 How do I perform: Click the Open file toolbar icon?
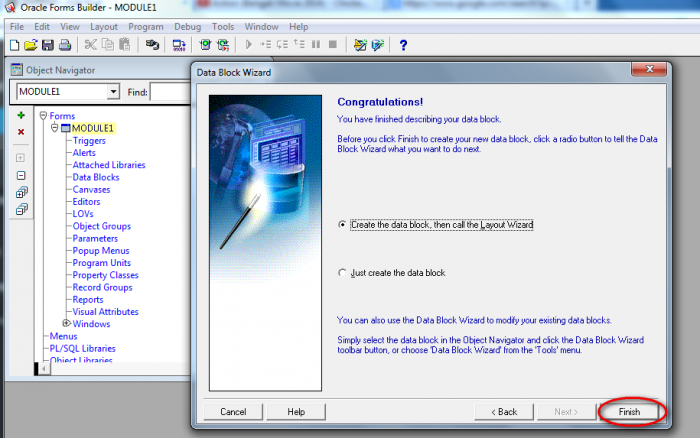coord(31,45)
